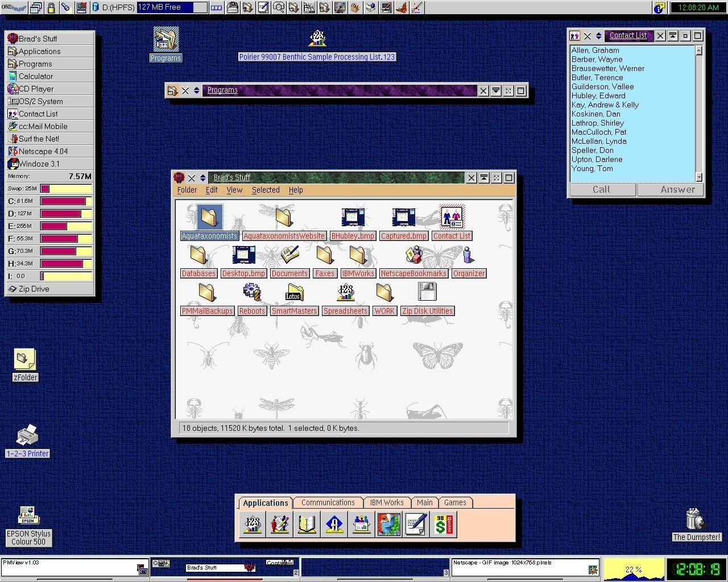
Task: Open Organizer icon in Brad's Stuff
Action: pos(468,255)
